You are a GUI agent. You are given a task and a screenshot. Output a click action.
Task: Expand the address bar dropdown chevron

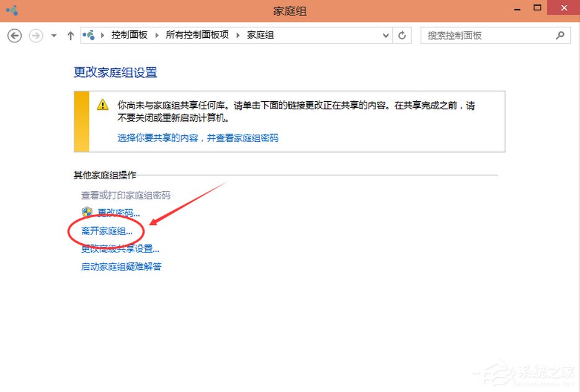click(x=385, y=35)
